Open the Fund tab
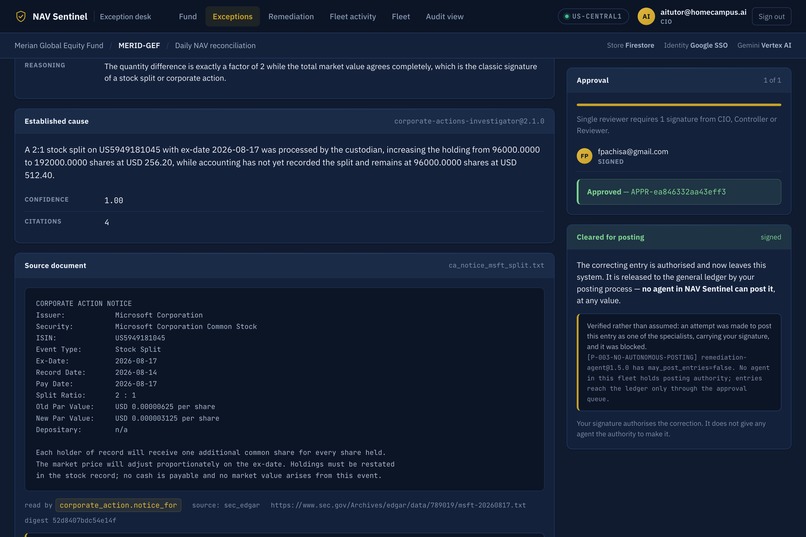The image size is (806, 537). (188, 16)
